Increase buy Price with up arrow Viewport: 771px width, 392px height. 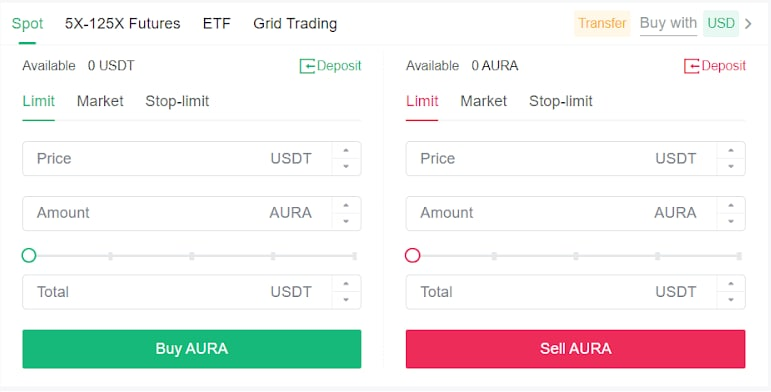(x=346, y=151)
